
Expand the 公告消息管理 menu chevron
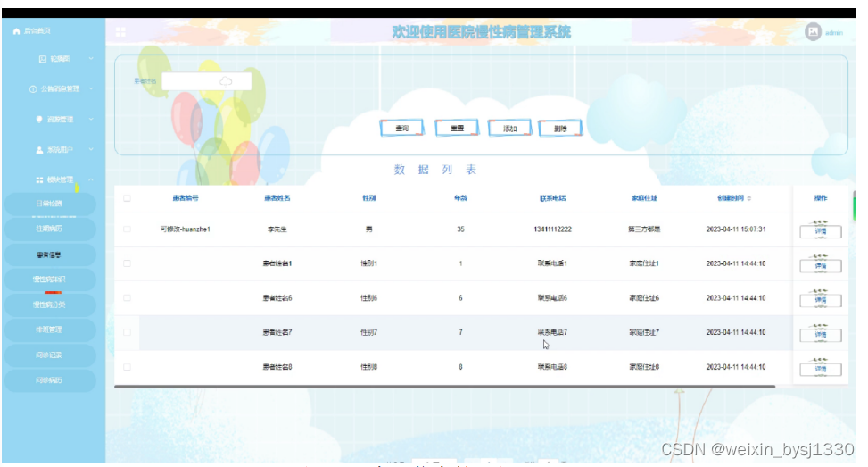coord(91,88)
